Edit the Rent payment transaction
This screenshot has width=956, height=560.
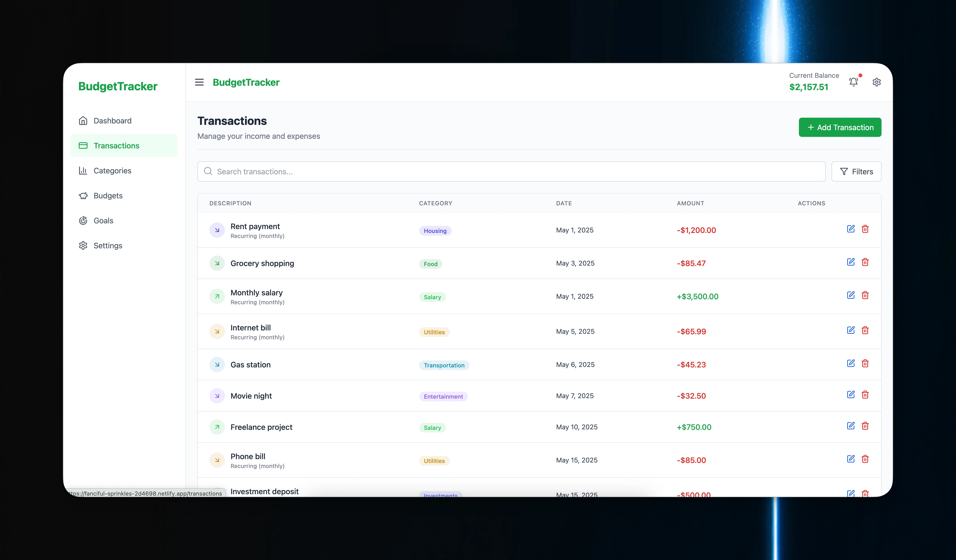(851, 229)
